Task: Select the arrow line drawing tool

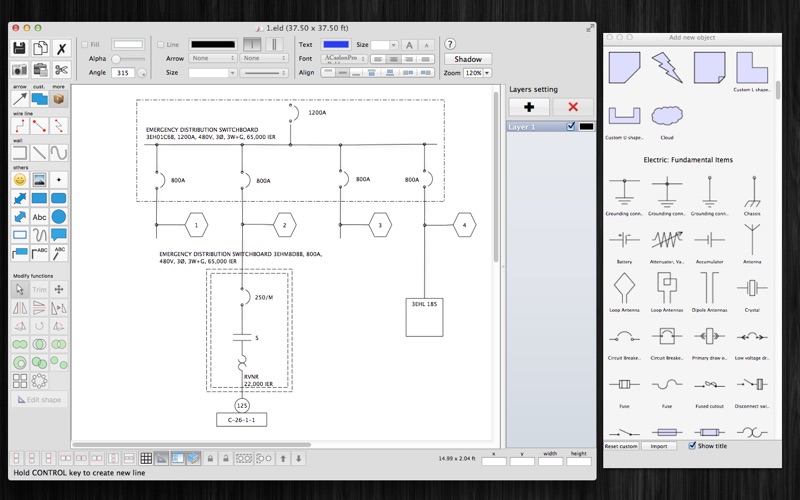Action: pos(19,100)
